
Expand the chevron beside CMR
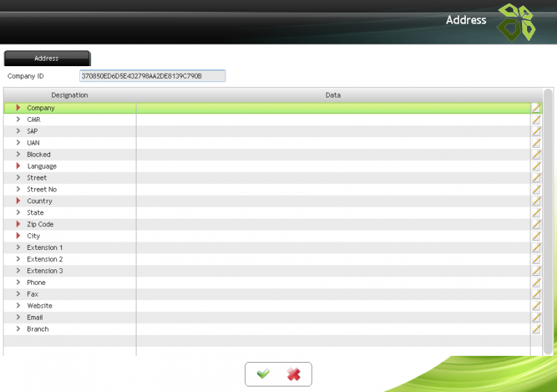tap(18, 120)
